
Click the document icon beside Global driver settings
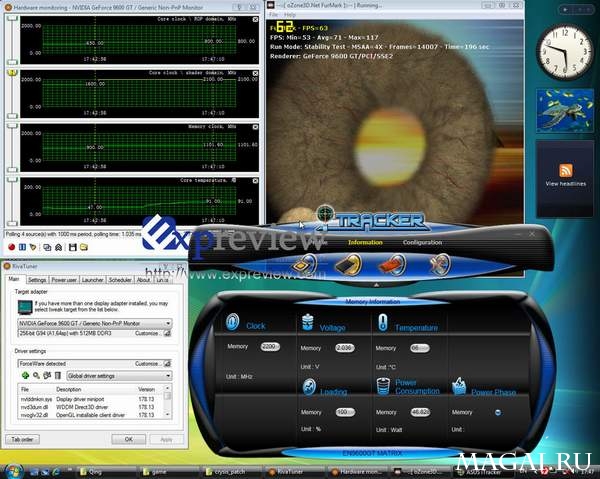tap(58, 376)
